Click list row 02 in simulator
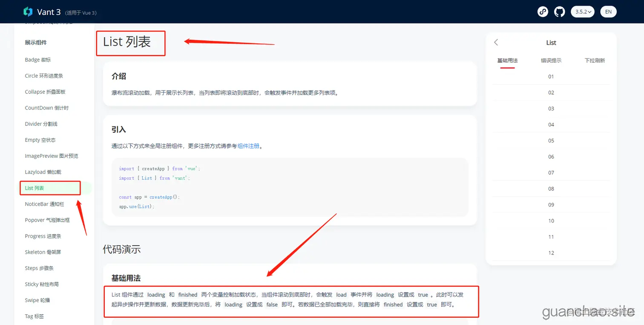644x325 pixels. (x=551, y=93)
